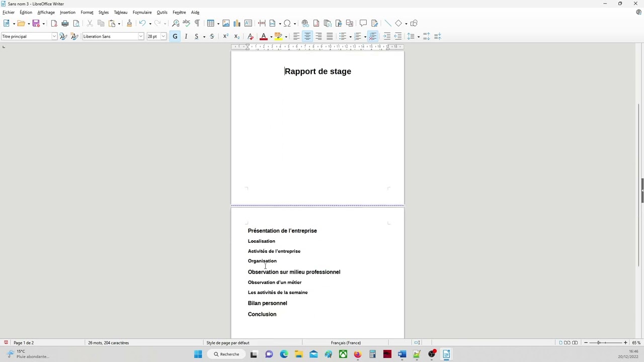Export directly as PDF
The height and width of the screenshot is (362, 644).
[54, 23]
